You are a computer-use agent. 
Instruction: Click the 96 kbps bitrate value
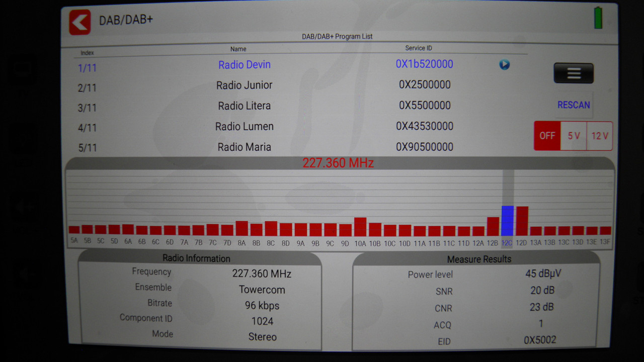pos(262,306)
